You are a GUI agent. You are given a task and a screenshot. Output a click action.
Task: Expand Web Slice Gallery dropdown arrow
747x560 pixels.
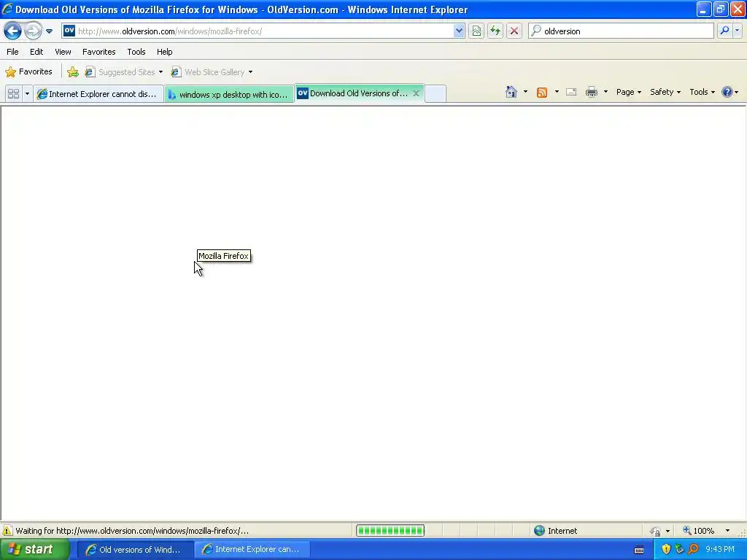pyautogui.click(x=251, y=72)
